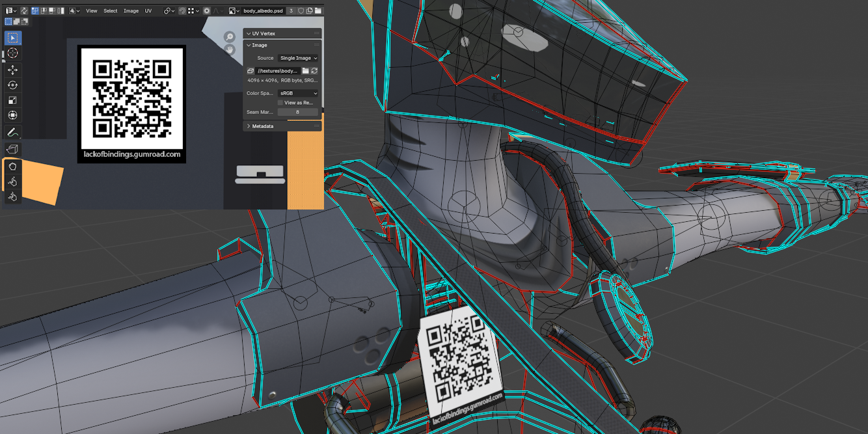The image size is (868, 434).
Task: Click the body_albedo.psd name field
Action: (264, 10)
